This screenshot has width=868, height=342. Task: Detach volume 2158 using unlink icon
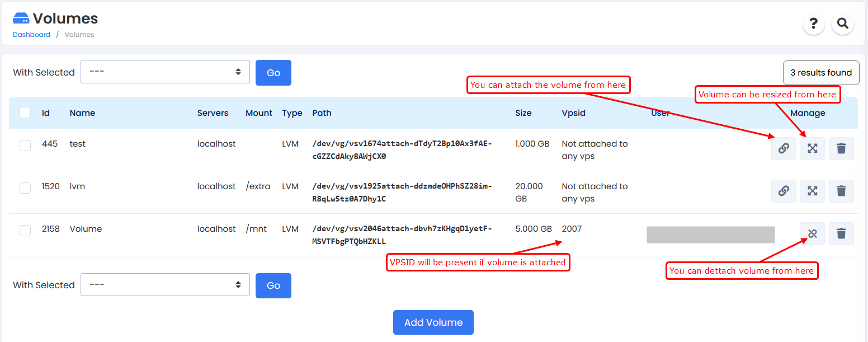pos(812,233)
